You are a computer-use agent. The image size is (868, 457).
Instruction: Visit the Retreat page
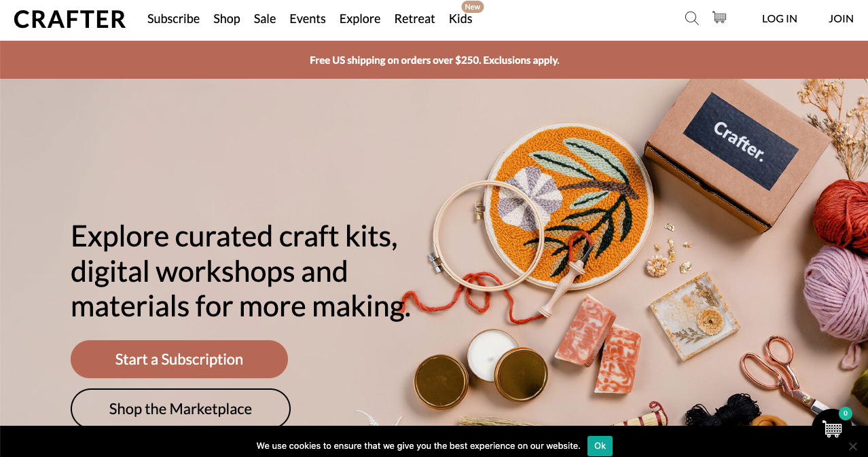coord(414,19)
